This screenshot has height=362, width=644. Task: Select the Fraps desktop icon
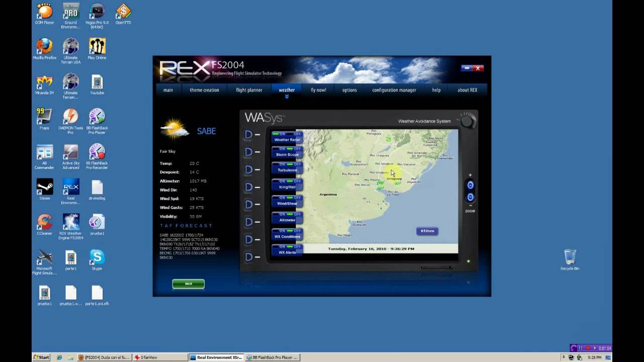point(44,119)
